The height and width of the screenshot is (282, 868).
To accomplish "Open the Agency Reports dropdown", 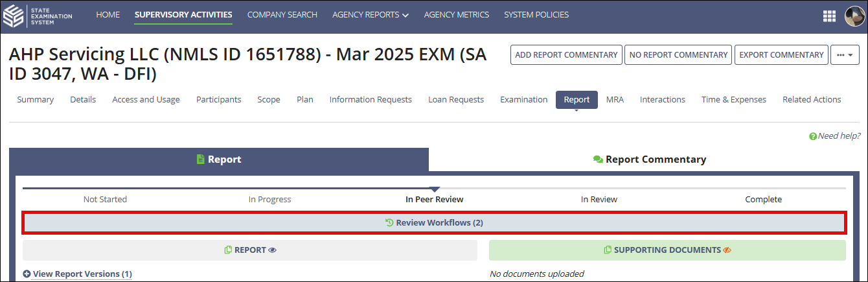I will click(x=371, y=15).
